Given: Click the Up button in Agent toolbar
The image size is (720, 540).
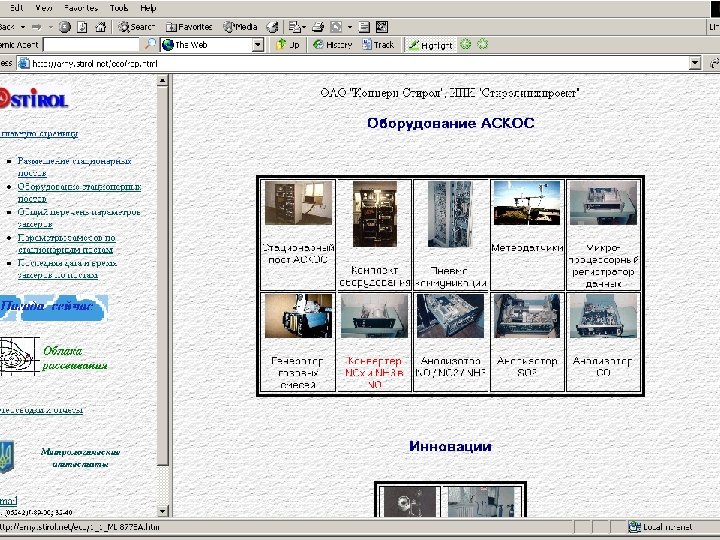Looking at the screenshot, I should coord(287,45).
